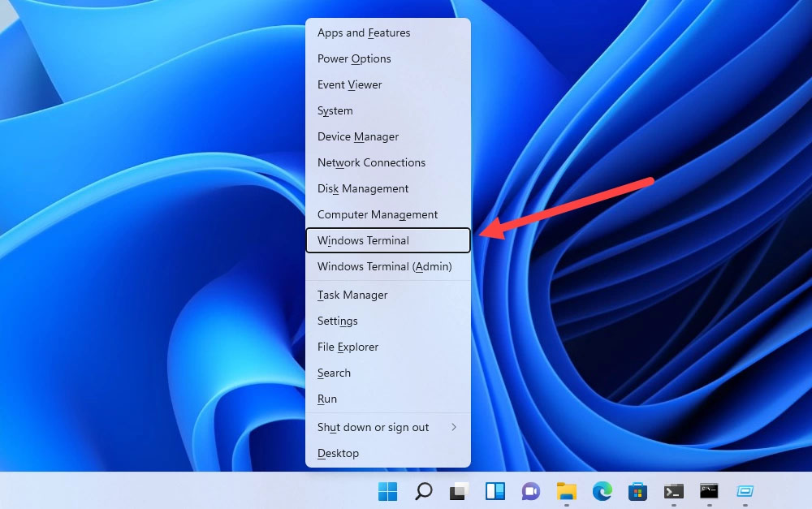Screen dimensions: 812x509
Task: Click the rightmost taskbar app icon
Action: tap(745, 491)
